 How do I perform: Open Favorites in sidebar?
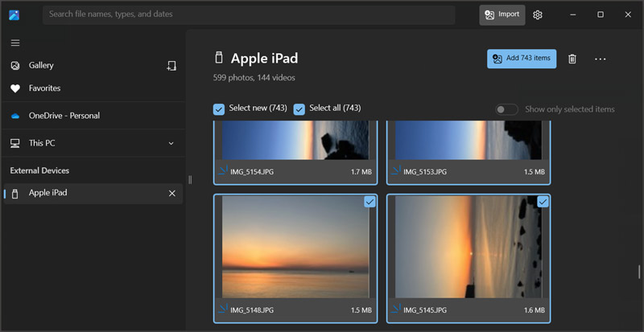[x=44, y=88]
